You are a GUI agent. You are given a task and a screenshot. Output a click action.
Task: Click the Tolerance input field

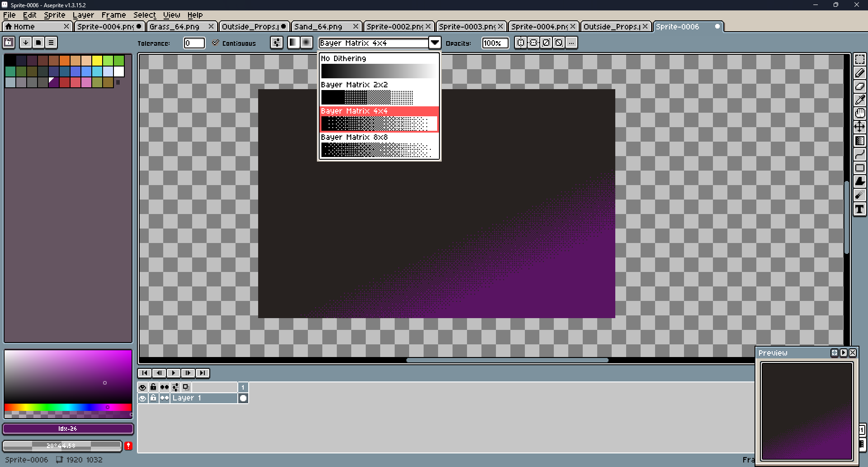click(x=194, y=43)
